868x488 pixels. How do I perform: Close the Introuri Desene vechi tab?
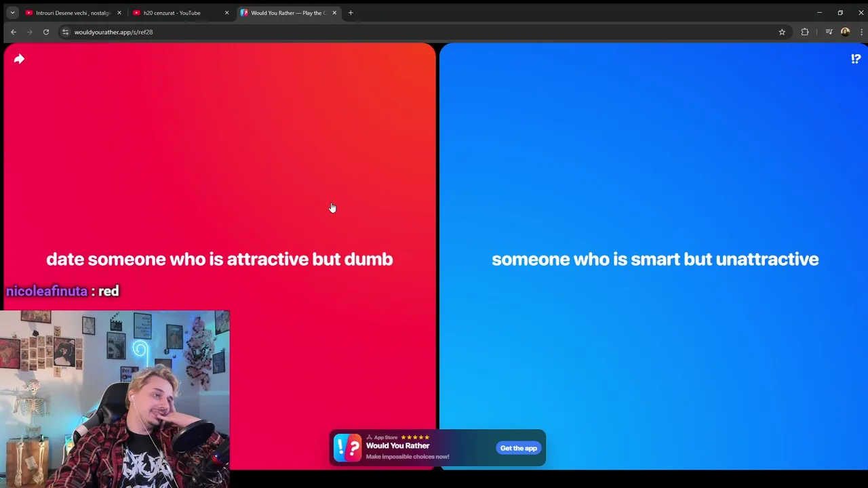coord(119,13)
